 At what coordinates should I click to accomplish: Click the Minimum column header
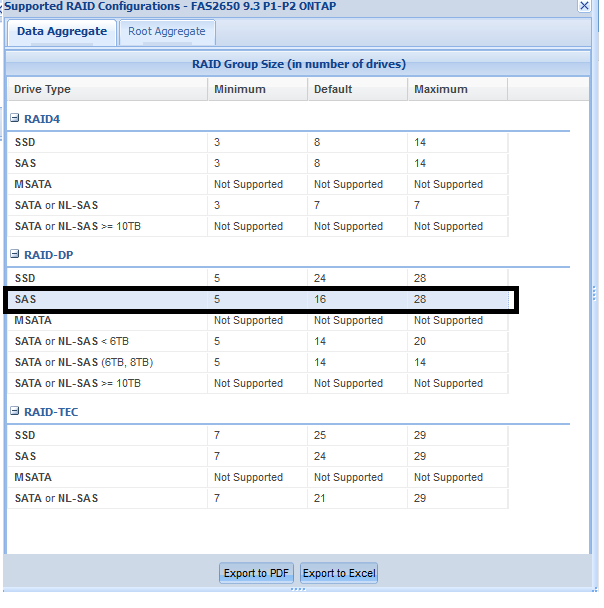[258, 89]
